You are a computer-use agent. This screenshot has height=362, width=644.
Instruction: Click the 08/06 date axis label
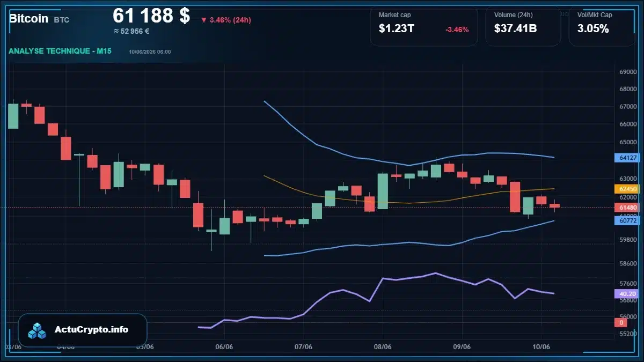pyautogui.click(x=382, y=346)
